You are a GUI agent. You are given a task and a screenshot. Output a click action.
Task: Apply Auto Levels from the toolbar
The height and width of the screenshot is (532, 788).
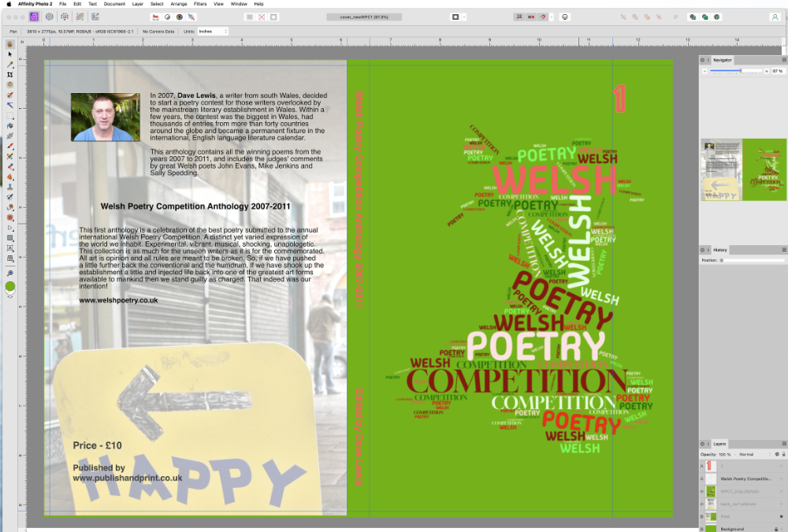click(x=154, y=16)
